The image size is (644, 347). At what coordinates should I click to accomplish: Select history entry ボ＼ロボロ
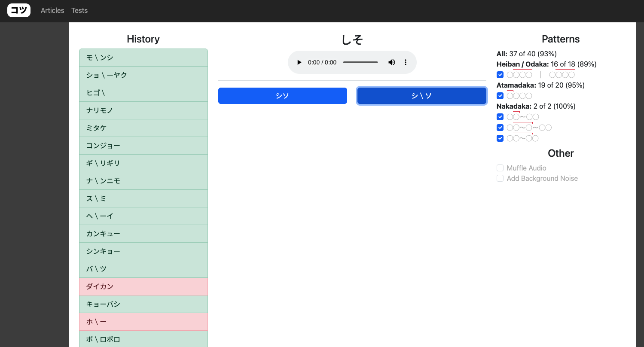143,339
